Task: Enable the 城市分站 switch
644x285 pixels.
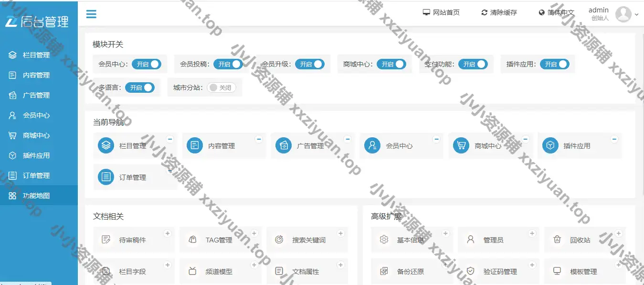Action: click(222, 88)
